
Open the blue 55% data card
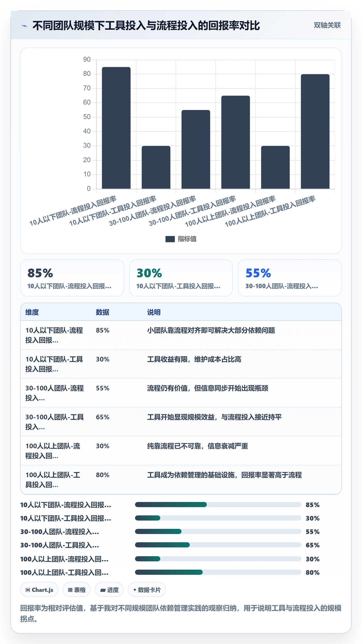290,278
